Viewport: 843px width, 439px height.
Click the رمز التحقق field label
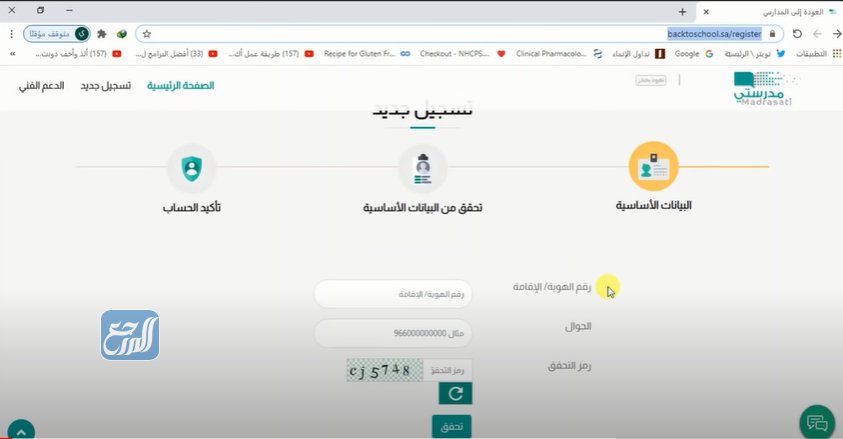pos(569,366)
